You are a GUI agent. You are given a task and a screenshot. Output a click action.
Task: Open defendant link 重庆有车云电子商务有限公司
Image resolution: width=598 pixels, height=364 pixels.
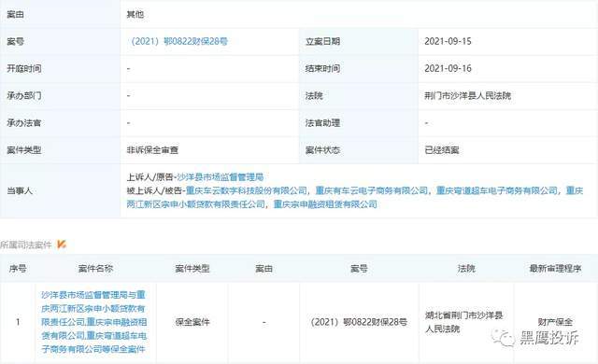coord(372,190)
